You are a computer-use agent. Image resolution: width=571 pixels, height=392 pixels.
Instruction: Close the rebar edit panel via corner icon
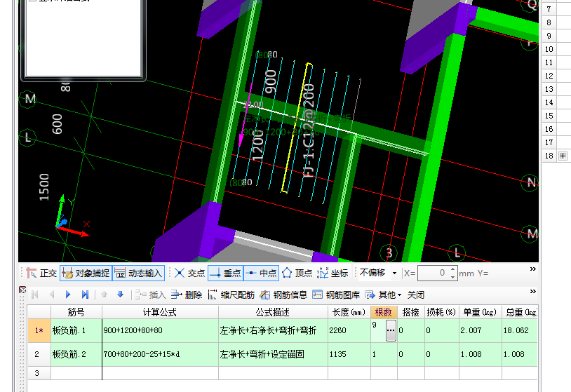coord(22,290)
